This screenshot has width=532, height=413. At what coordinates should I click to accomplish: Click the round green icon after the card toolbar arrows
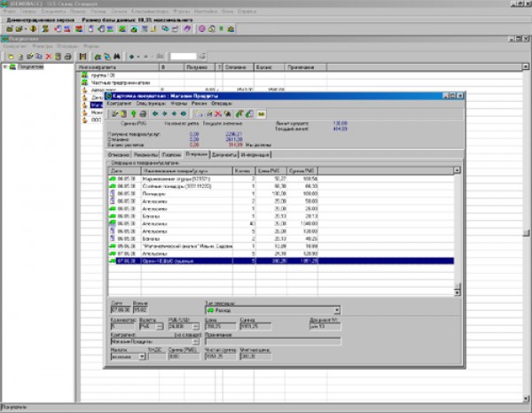(184, 114)
